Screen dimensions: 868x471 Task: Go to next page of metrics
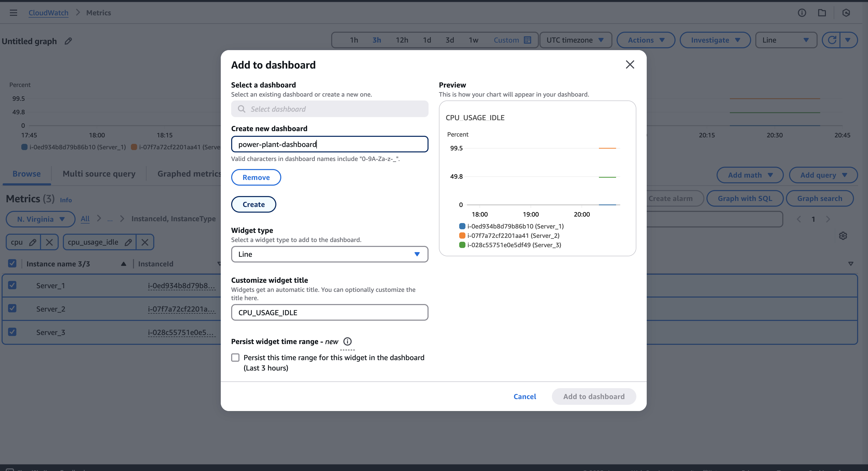click(x=828, y=219)
